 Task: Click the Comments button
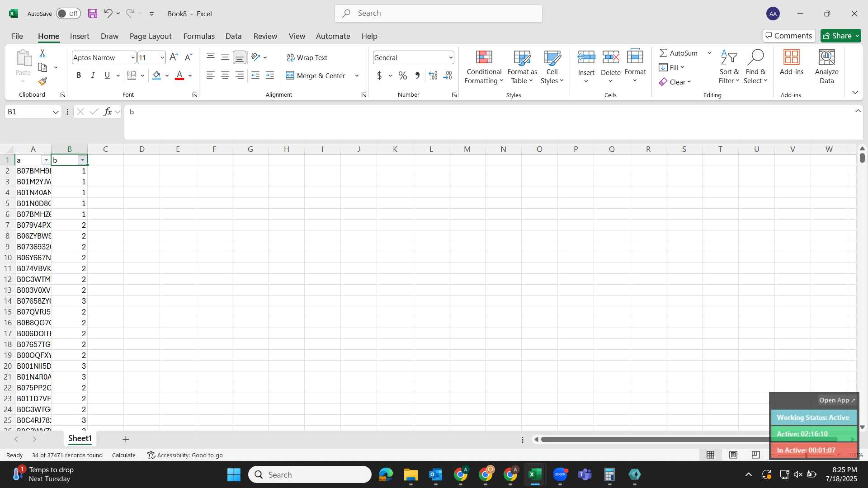(x=789, y=36)
